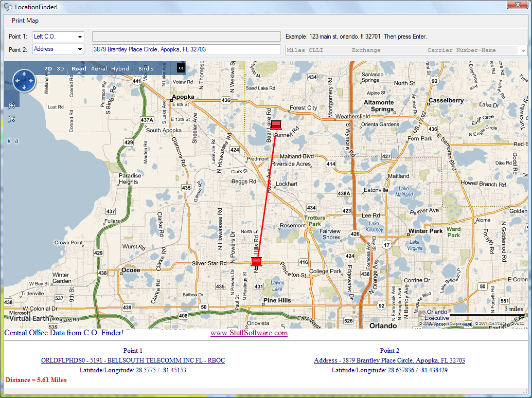Screen dimensions: 532x398
Task: Click the Pine Hills label on the map
Action: [x=277, y=300]
